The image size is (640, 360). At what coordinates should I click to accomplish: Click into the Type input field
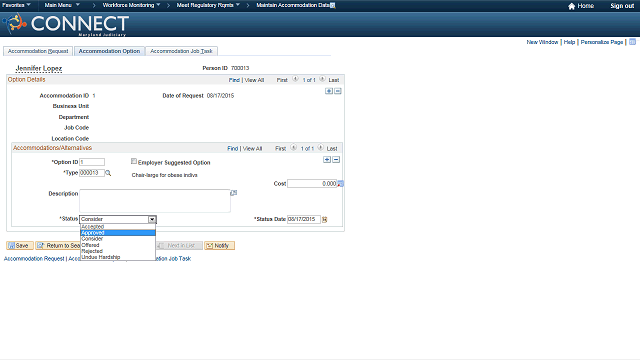pyautogui.click(x=92, y=173)
